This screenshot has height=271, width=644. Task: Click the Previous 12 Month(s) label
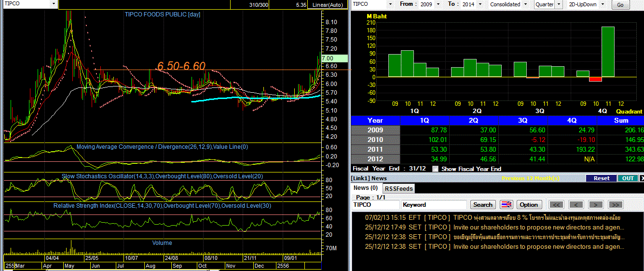tap(531, 178)
